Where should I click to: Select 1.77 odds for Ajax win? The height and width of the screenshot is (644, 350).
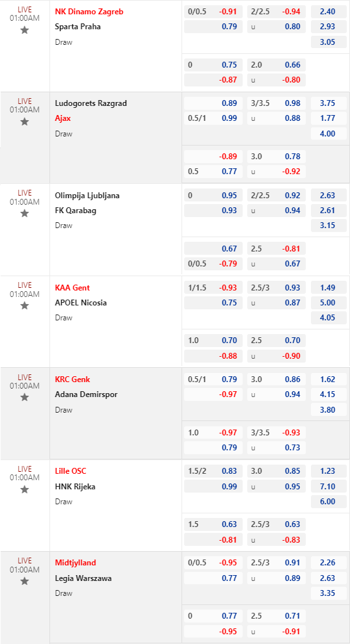coord(329,118)
